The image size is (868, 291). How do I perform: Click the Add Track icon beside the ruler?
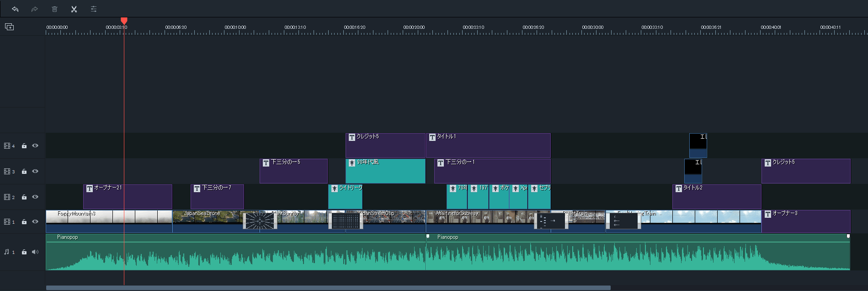pyautogui.click(x=9, y=27)
